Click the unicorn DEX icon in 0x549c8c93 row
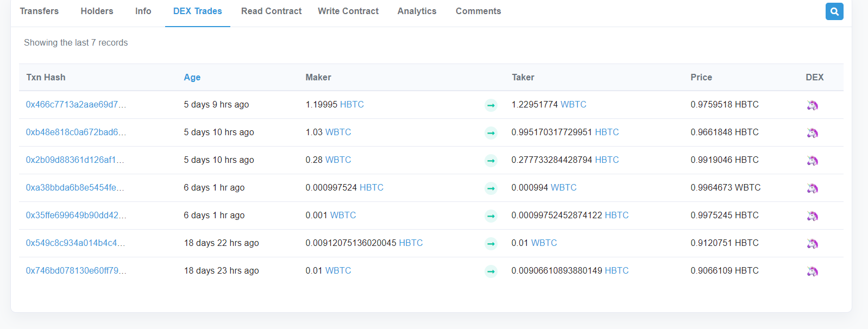 tap(812, 244)
